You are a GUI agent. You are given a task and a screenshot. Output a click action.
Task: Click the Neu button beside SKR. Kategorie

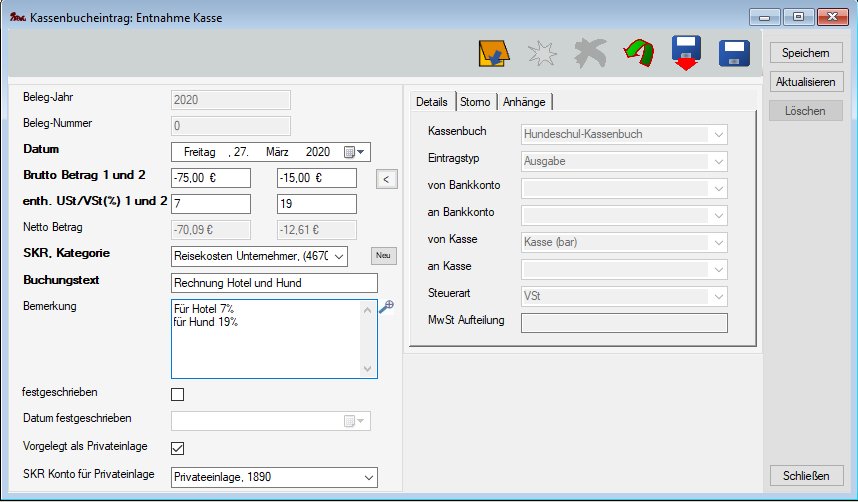[x=384, y=255]
